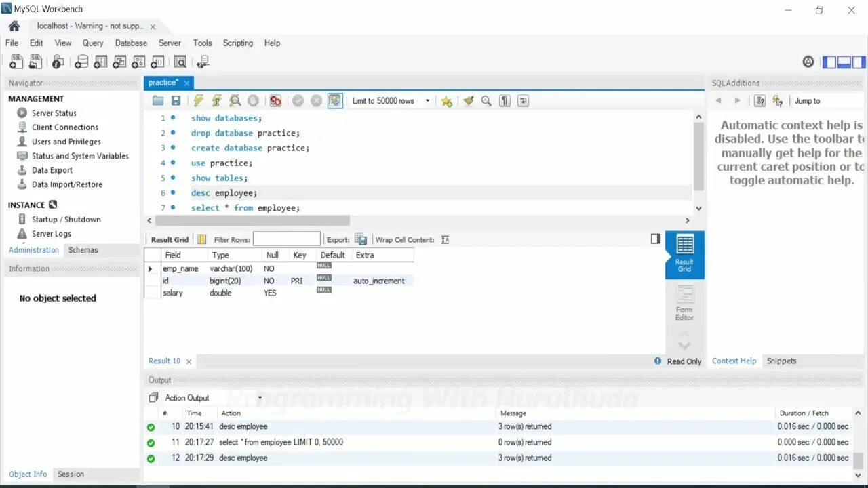Create new stored procedure icon

click(138, 62)
